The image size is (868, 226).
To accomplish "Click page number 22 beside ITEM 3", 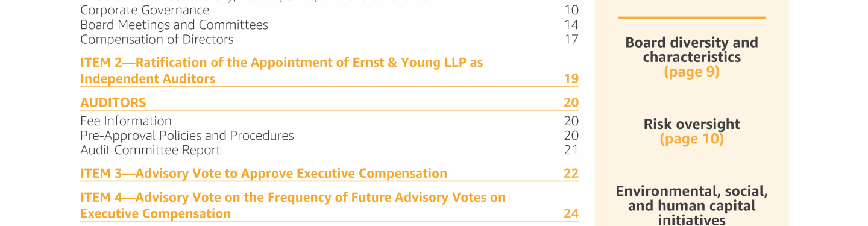I will click(571, 174).
